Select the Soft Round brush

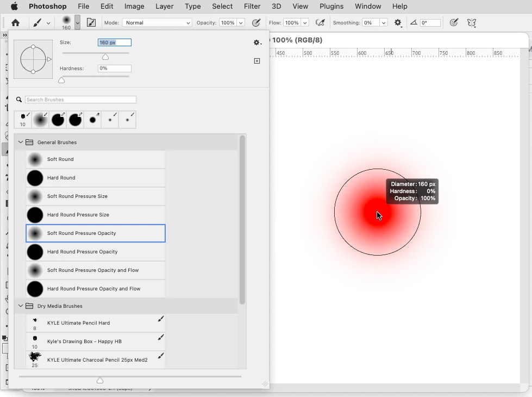96,159
